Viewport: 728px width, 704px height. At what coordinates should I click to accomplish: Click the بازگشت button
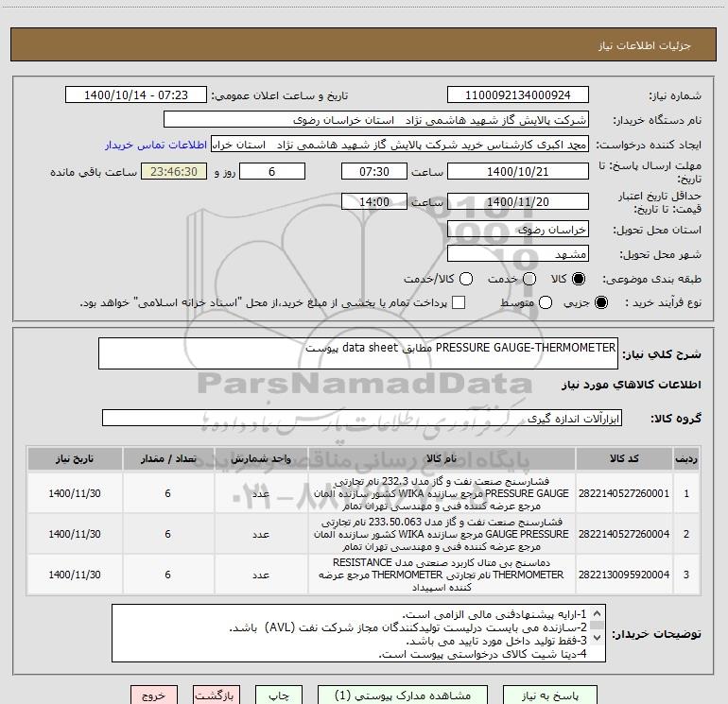click(x=217, y=695)
